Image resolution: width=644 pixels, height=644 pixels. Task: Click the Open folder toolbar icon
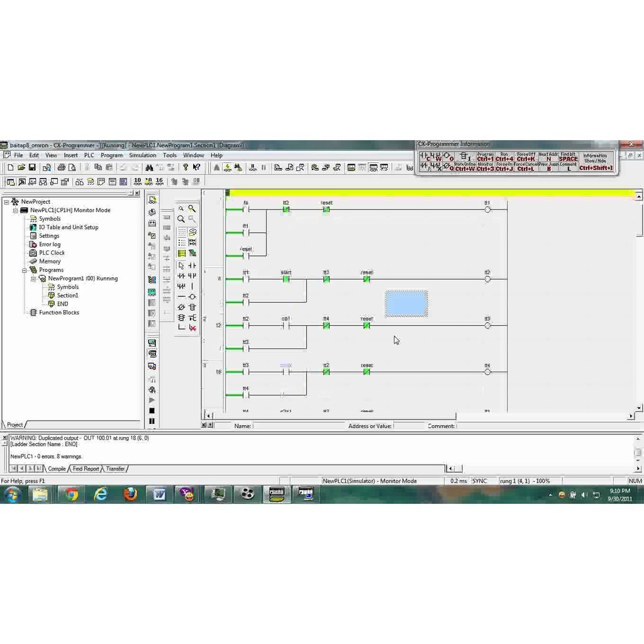click(21, 167)
